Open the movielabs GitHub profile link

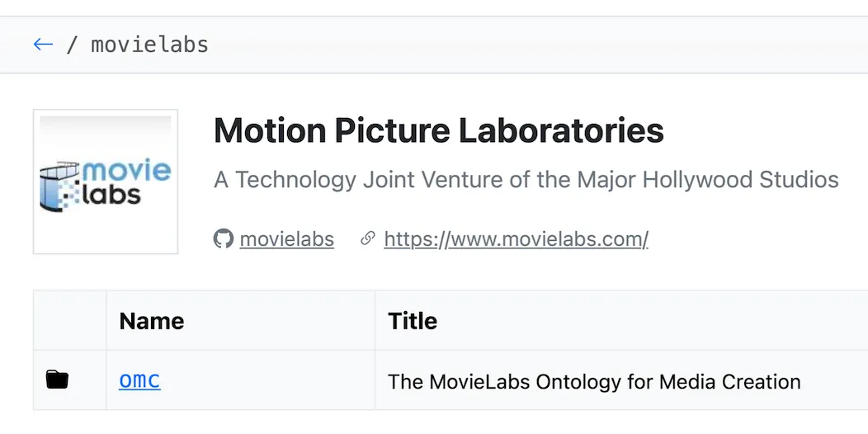click(287, 239)
